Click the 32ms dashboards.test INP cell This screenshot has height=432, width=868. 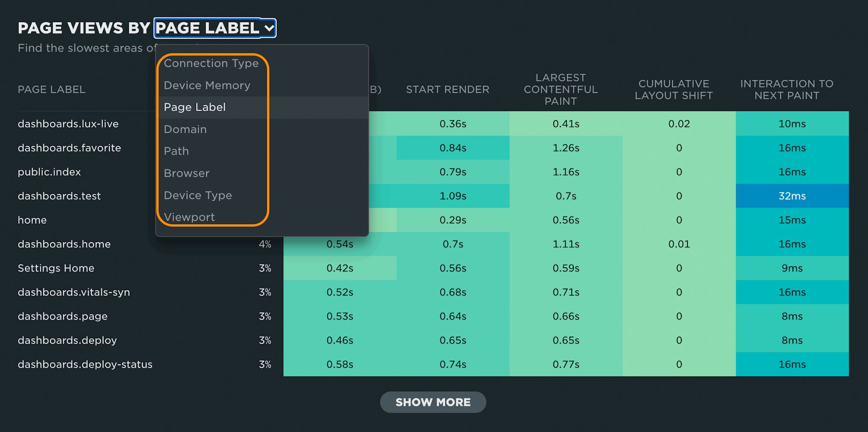coord(792,196)
